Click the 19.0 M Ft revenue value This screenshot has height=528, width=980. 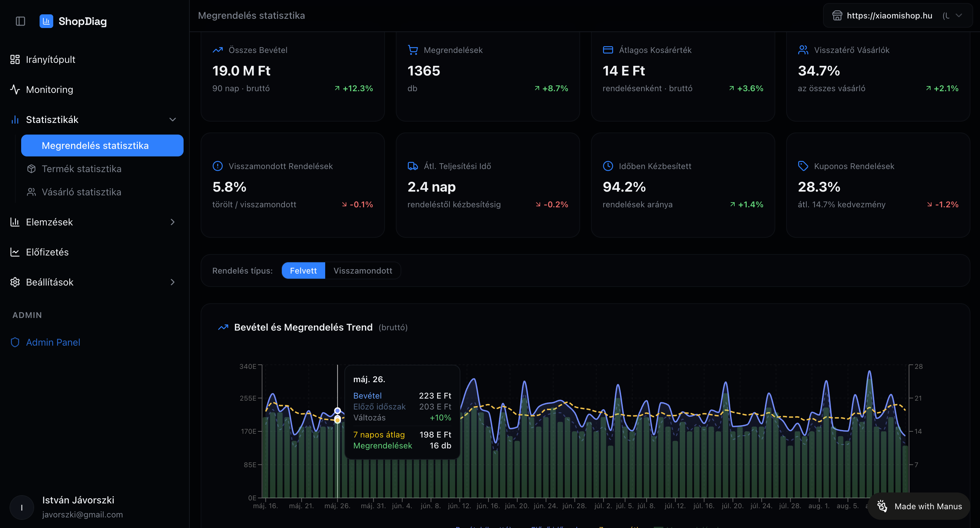pyautogui.click(x=241, y=71)
